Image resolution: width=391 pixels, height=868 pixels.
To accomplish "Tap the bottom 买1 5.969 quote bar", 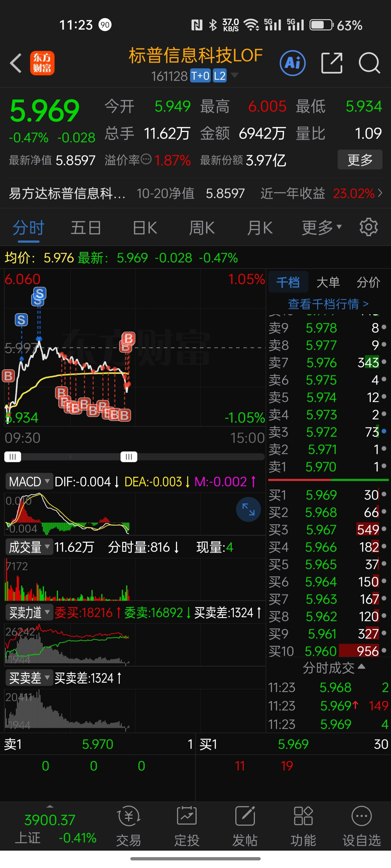I will click(x=293, y=744).
